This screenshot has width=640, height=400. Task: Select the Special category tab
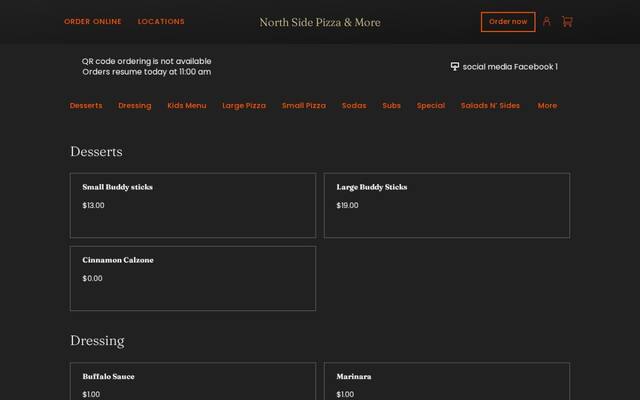coord(431,106)
